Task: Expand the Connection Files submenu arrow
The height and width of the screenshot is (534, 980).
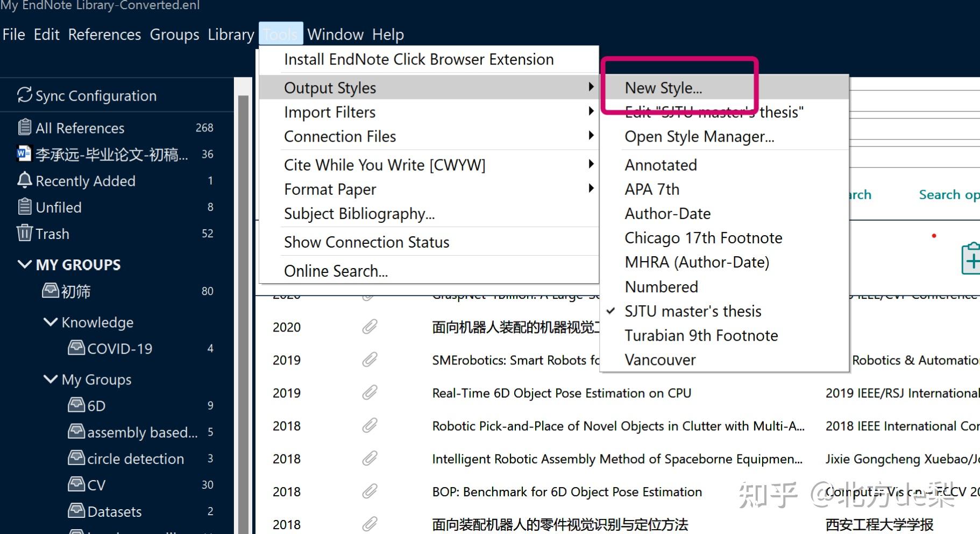Action: (x=591, y=135)
